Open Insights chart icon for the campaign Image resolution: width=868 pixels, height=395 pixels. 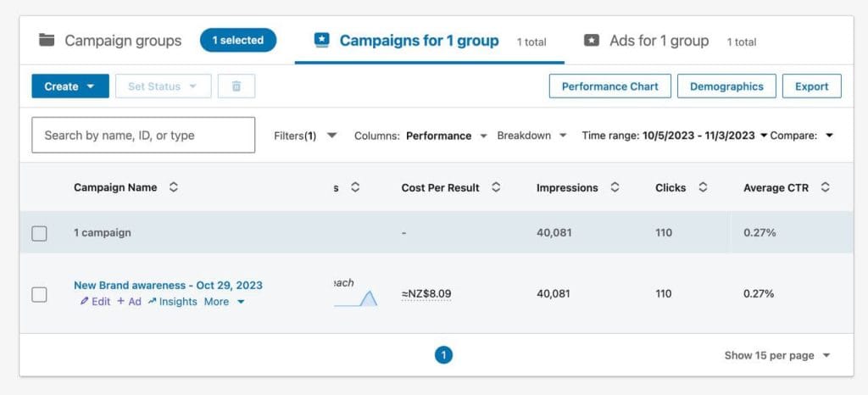tap(153, 302)
